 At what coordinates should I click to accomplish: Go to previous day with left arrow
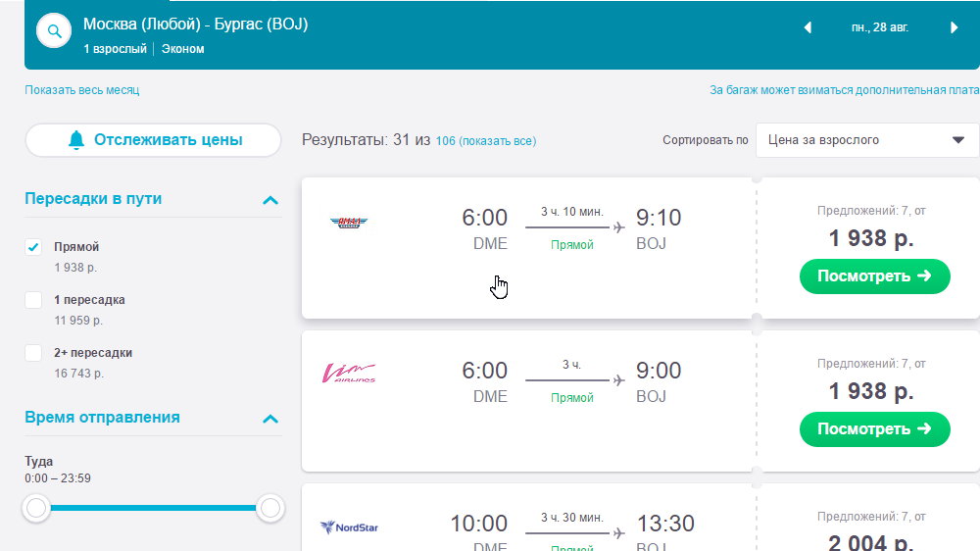click(808, 27)
